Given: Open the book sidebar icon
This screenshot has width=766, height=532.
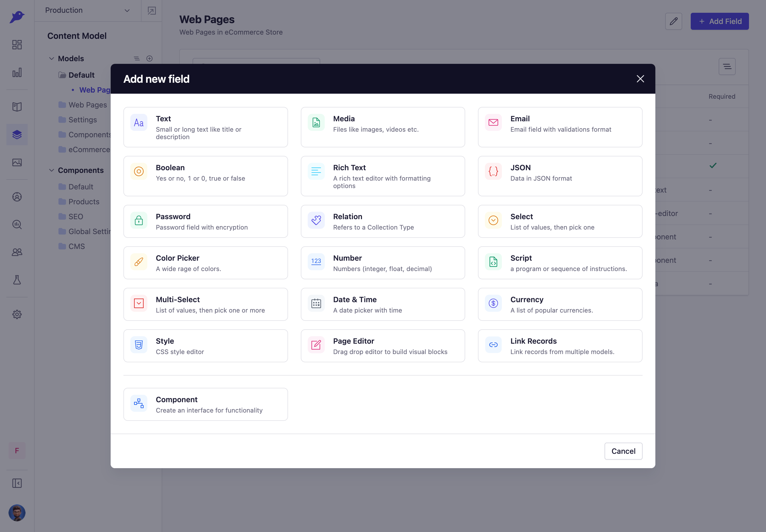Looking at the screenshot, I should pos(17,107).
